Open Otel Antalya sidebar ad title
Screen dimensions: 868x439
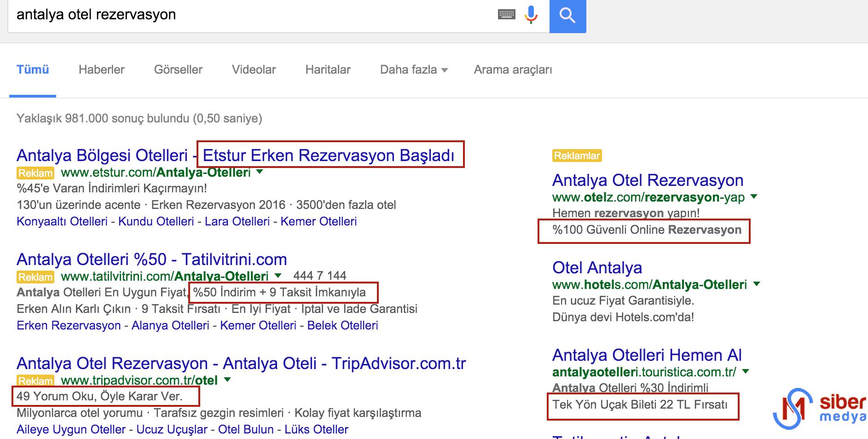point(597,268)
